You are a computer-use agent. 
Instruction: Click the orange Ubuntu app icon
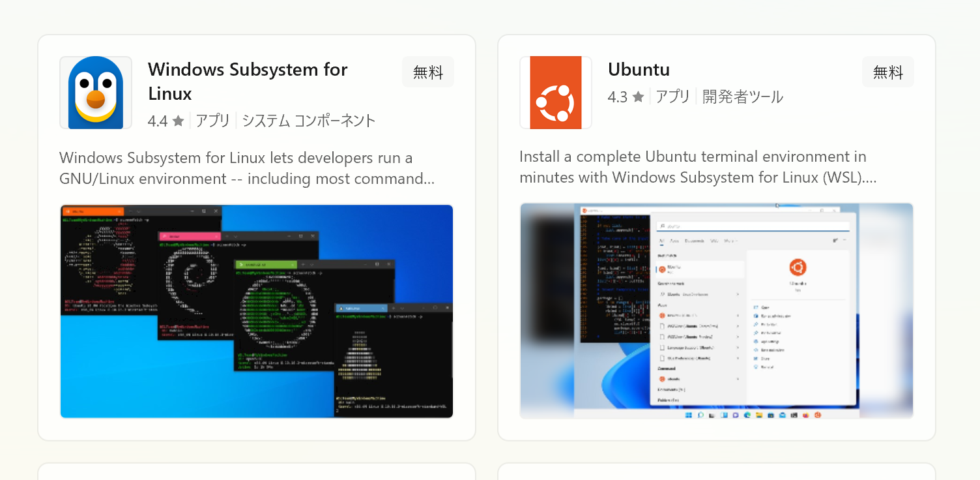555,93
